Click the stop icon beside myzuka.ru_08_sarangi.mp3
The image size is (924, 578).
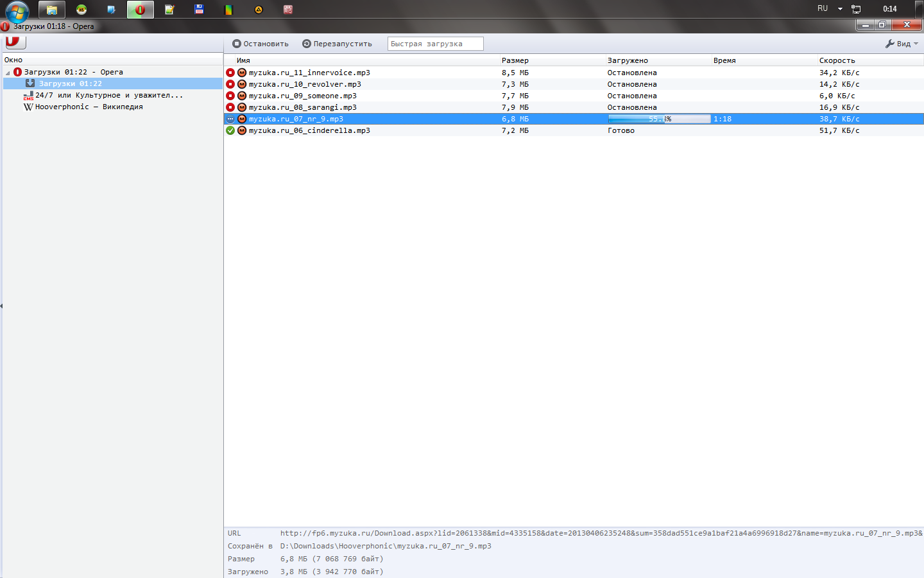pos(230,107)
